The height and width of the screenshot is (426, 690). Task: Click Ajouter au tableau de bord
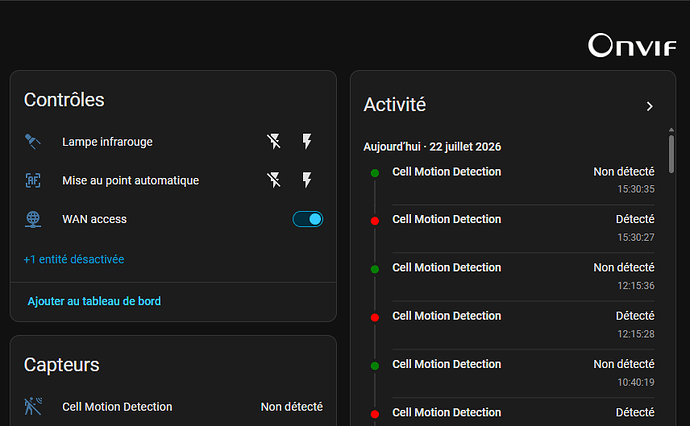click(x=94, y=301)
